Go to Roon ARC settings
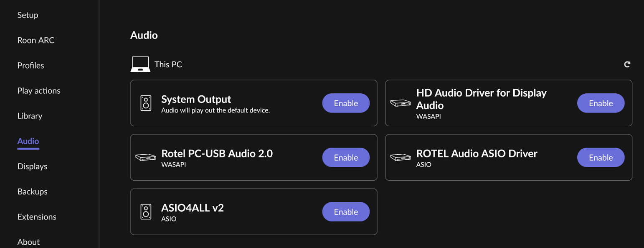The height and width of the screenshot is (248, 644). (36, 41)
